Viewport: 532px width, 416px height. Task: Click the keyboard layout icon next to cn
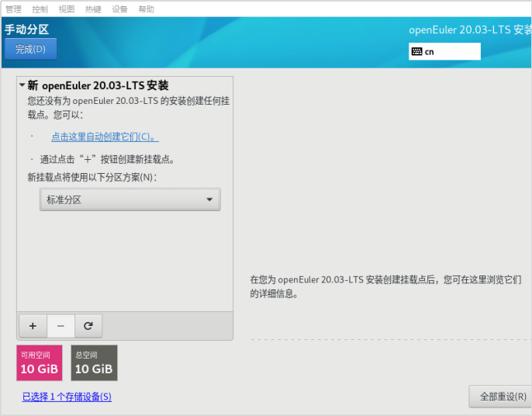tap(416, 52)
